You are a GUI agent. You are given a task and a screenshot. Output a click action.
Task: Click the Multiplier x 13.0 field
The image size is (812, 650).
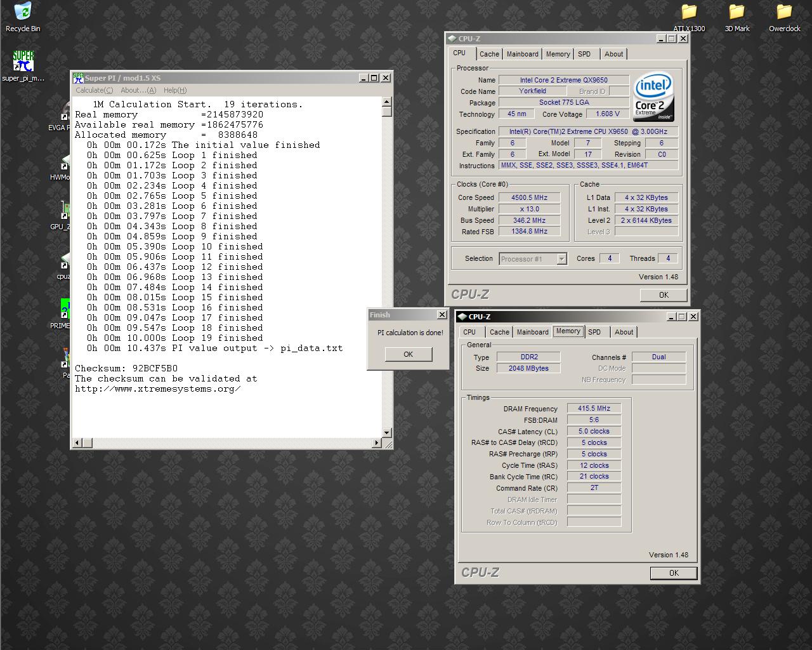click(x=530, y=209)
